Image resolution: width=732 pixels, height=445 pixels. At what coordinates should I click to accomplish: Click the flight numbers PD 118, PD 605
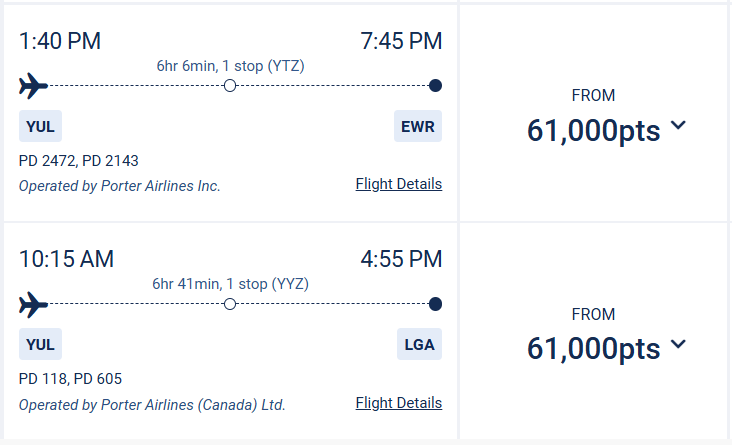tap(70, 379)
